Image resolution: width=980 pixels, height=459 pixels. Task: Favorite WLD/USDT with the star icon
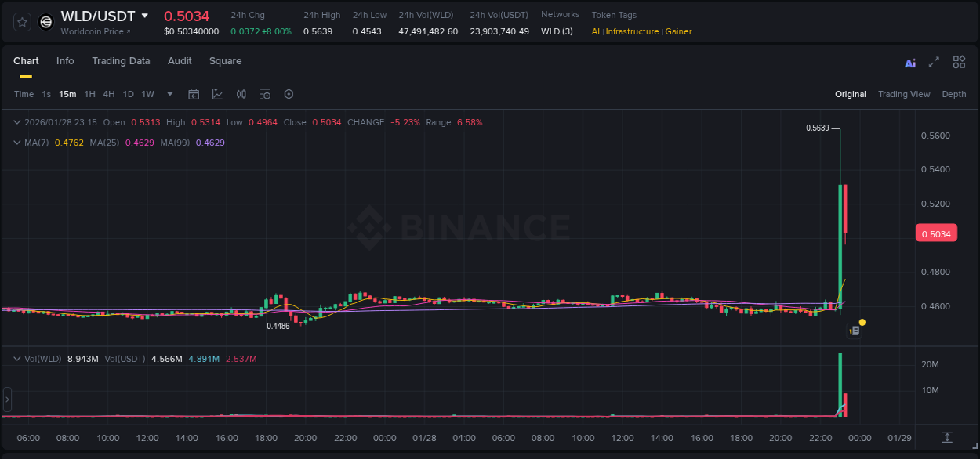point(21,21)
